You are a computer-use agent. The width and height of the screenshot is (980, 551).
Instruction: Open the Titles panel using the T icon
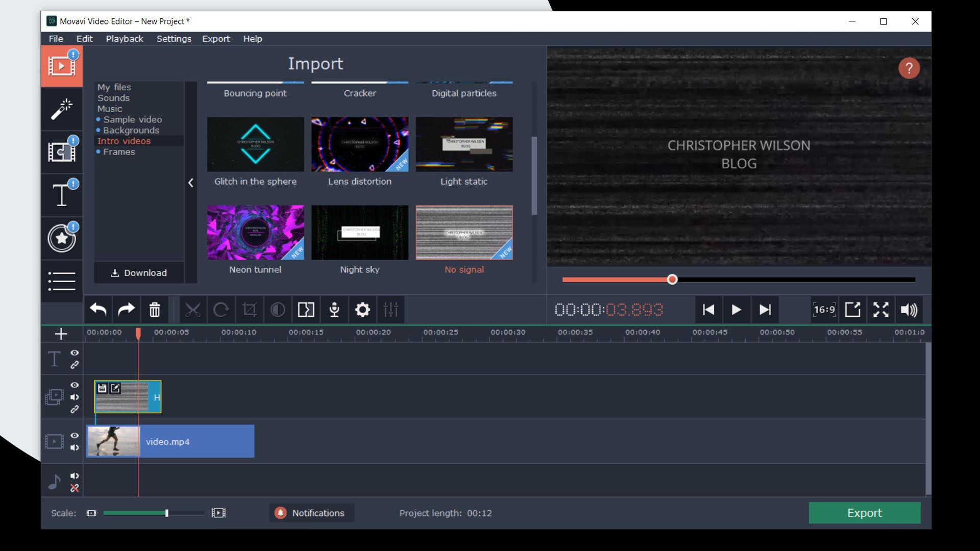coord(61,194)
